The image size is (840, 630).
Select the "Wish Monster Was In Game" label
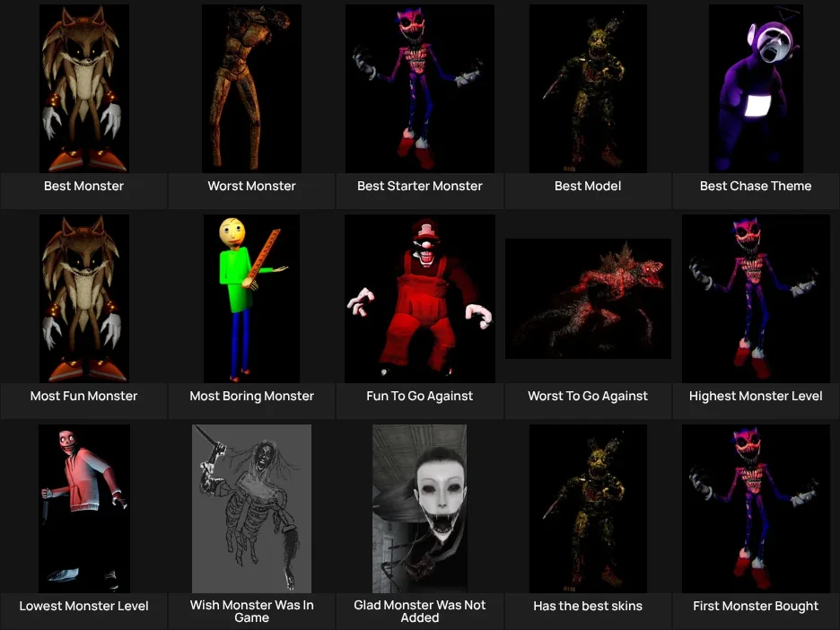pyautogui.click(x=251, y=611)
